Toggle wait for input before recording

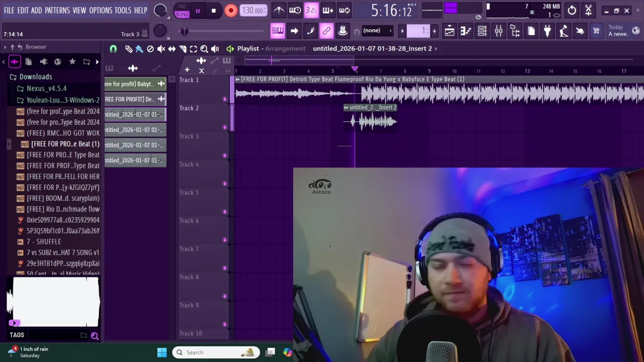295,10
